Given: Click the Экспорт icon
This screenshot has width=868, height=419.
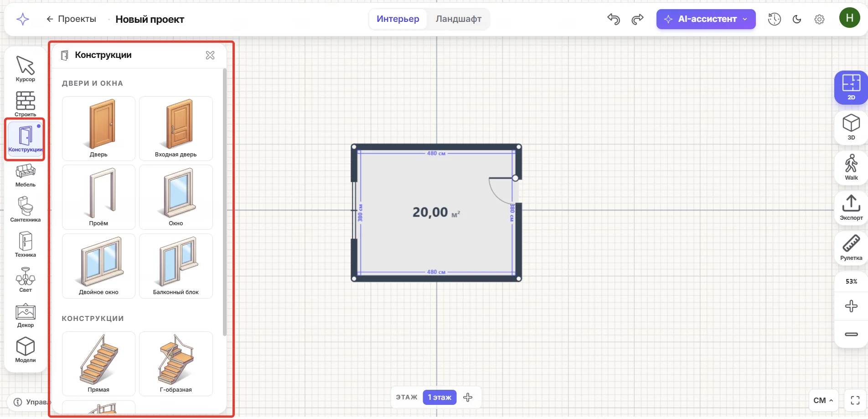Looking at the screenshot, I should (851, 208).
